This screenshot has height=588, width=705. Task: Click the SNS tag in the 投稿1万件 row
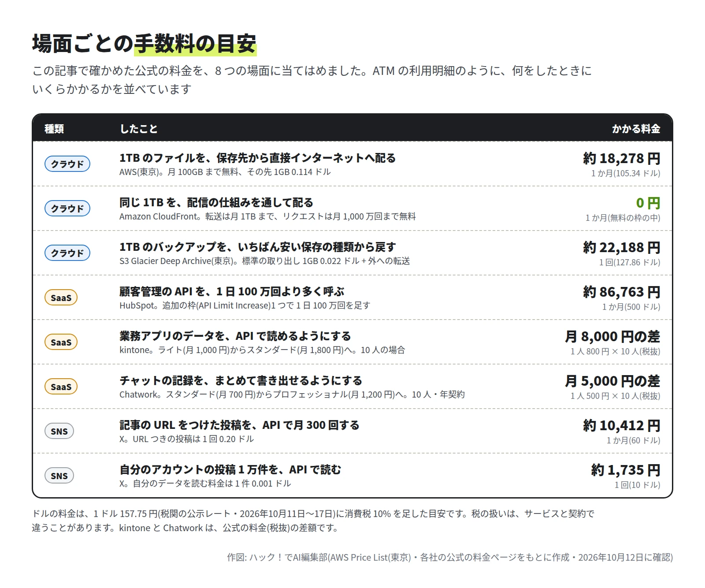pyautogui.click(x=59, y=476)
